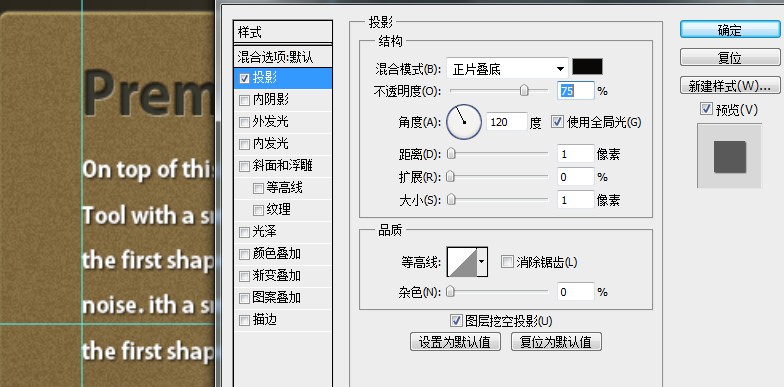This screenshot has height=387, width=784.
Task: Click the 杂色 noise slider handle
Action: point(450,292)
